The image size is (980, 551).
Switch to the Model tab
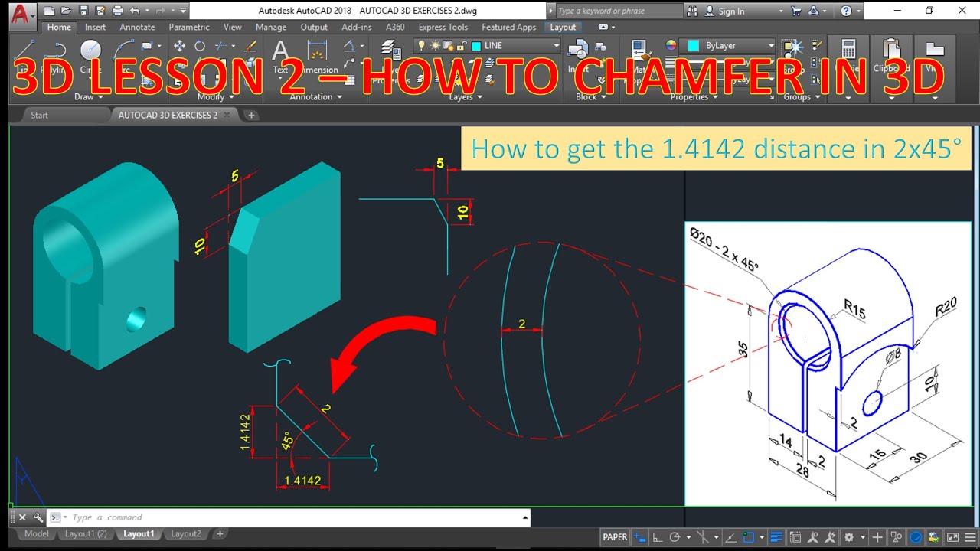pyautogui.click(x=36, y=534)
